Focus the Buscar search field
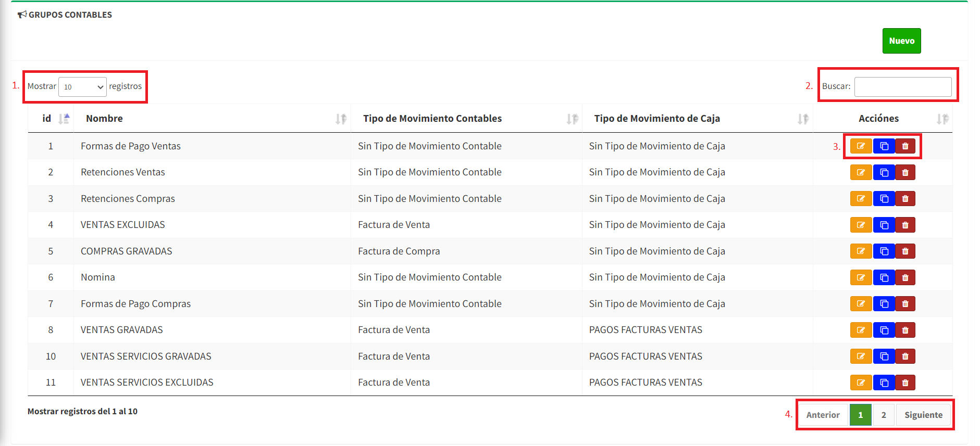980x446 pixels. click(902, 86)
